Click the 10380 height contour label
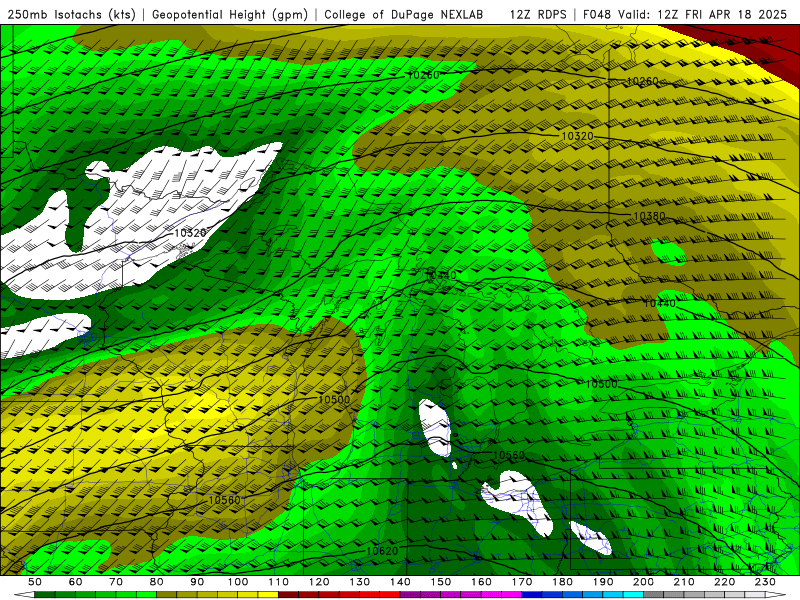800x600 pixels. pos(649,216)
